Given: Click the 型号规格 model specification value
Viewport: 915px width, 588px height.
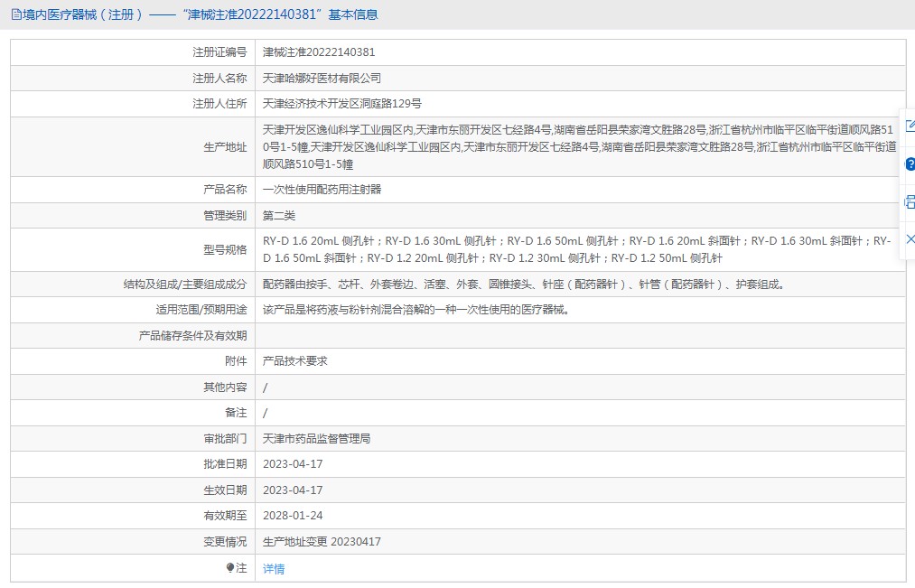Looking at the screenshot, I should [x=576, y=249].
